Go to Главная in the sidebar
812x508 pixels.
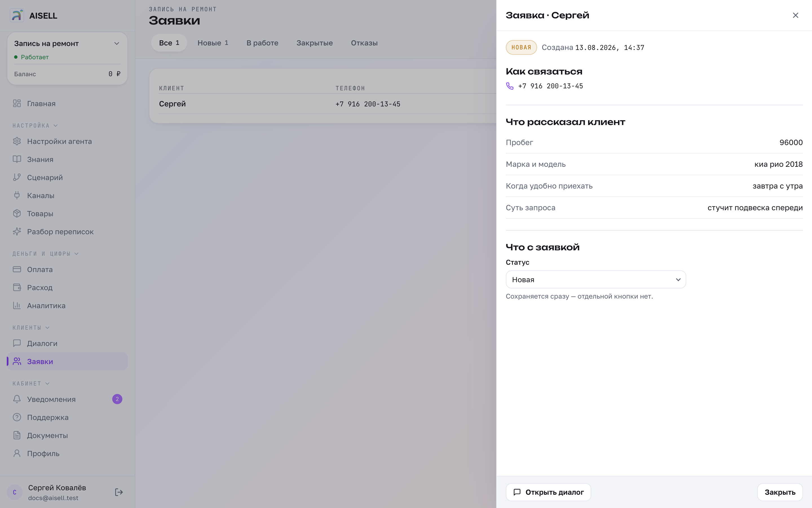pyautogui.click(x=67, y=104)
